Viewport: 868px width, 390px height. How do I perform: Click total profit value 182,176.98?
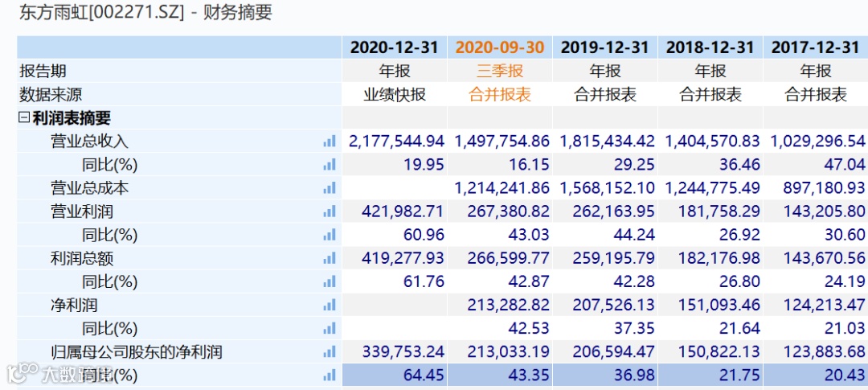click(x=719, y=258)
